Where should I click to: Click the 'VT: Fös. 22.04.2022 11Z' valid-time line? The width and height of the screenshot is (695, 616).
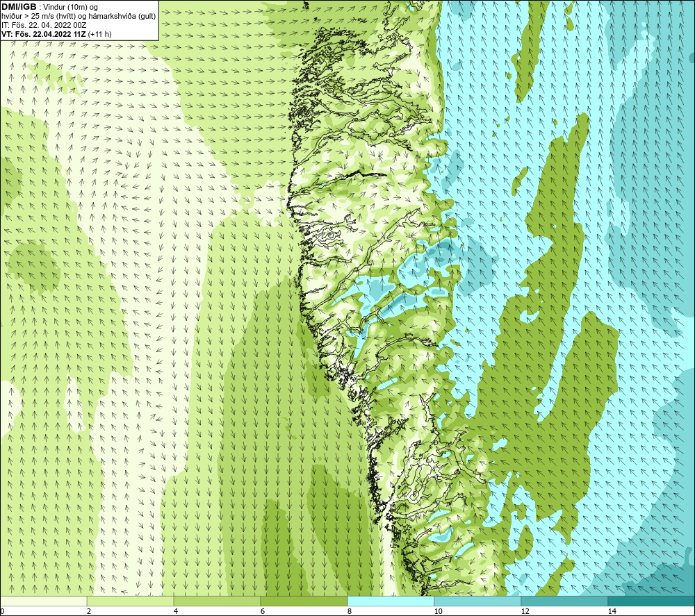[44, 33]
